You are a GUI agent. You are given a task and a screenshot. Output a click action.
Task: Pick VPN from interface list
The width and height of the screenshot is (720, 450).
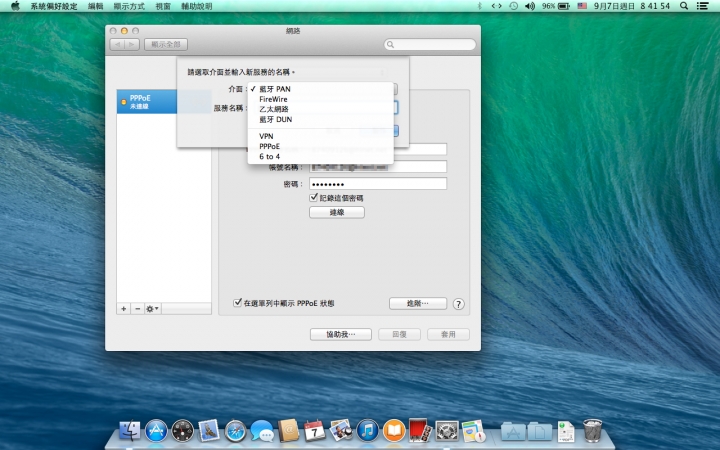(321, 136)
